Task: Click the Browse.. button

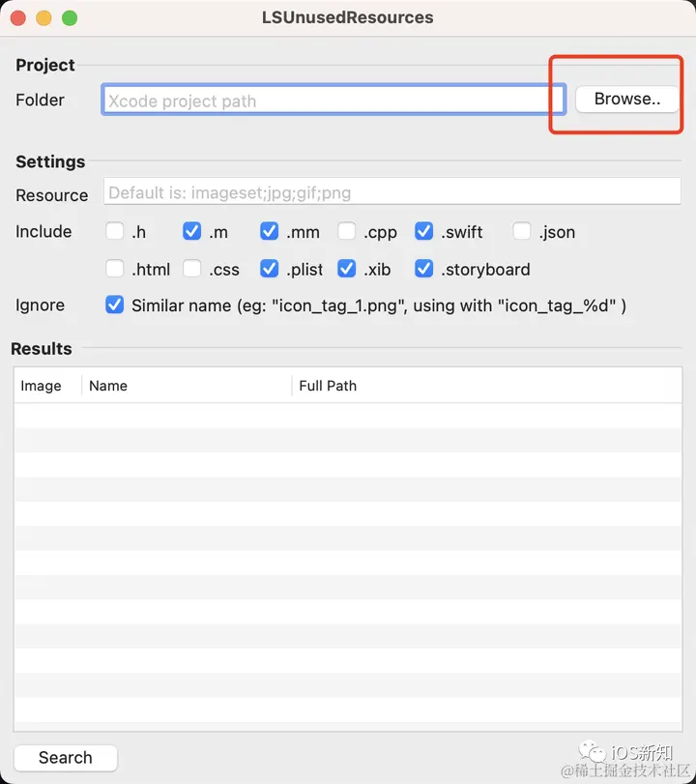Action: (627, 99)
